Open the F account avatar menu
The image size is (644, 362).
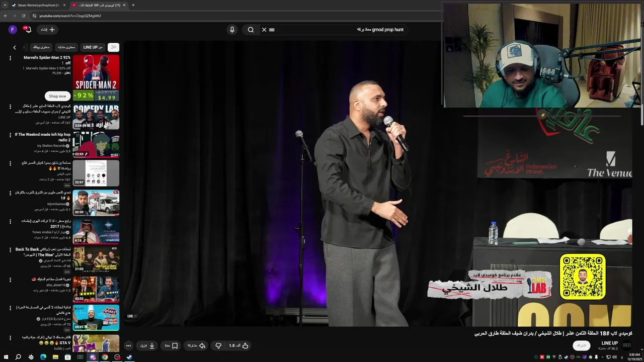(x=13, y=30)
